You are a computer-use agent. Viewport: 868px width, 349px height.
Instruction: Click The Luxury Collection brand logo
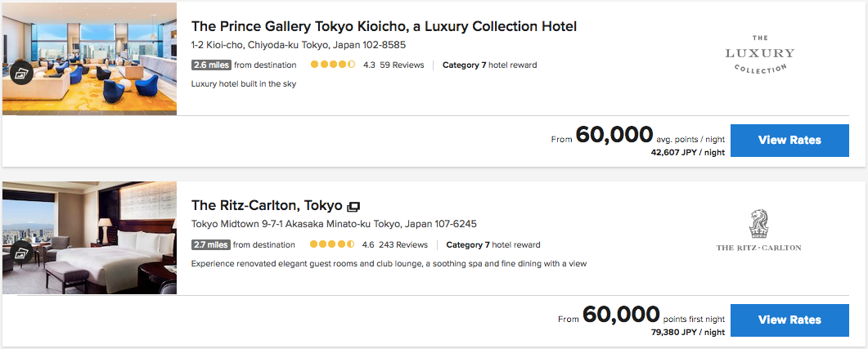(759, 54)
